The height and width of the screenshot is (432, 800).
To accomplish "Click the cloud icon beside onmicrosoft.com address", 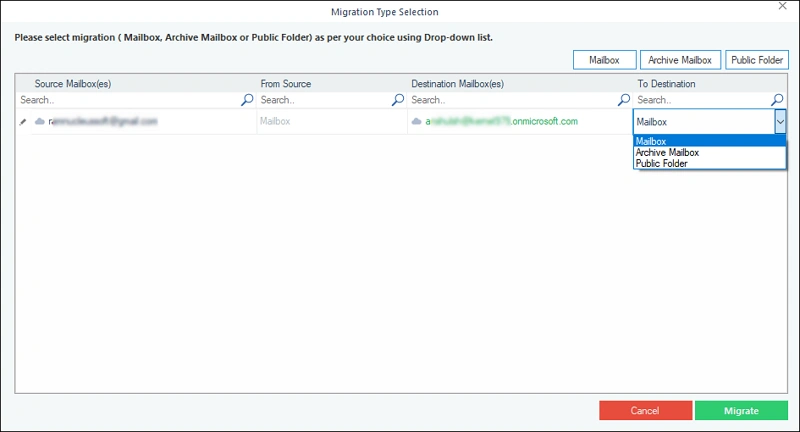I will pos(416,121).
